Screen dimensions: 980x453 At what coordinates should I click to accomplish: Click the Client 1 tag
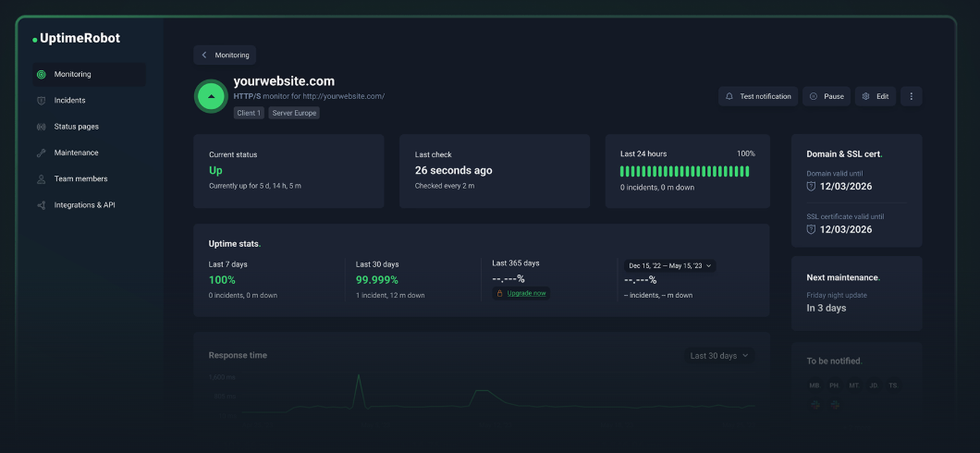(249, 113)
